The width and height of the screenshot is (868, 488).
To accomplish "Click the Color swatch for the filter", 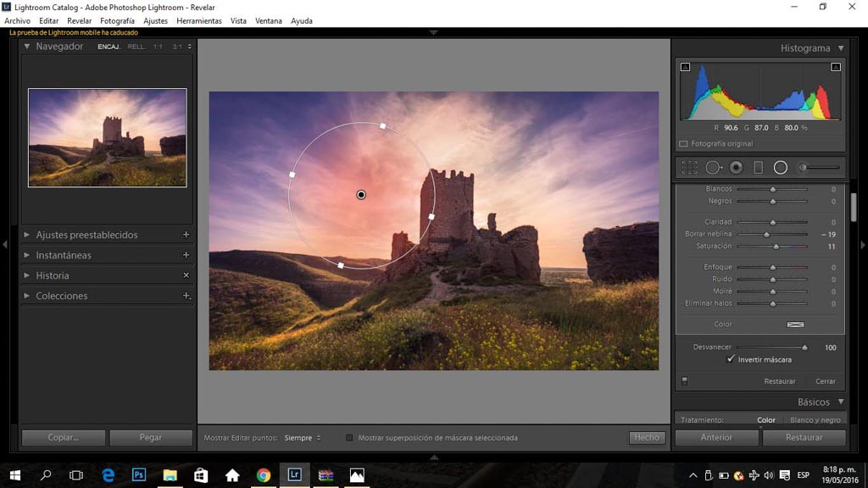I will click(795, 324).
